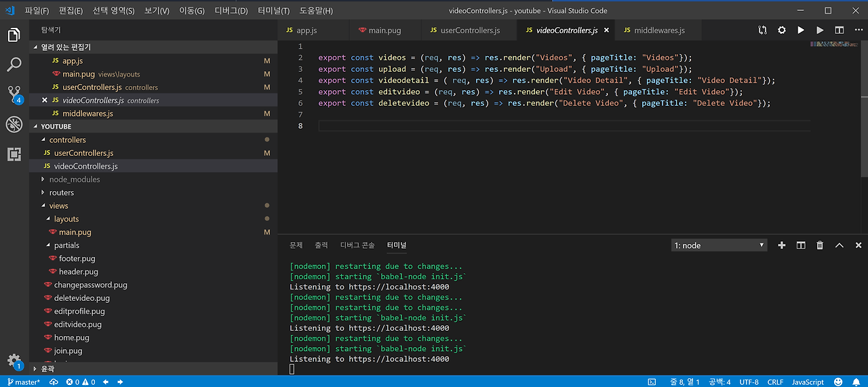Open the Extensions view in activity bar
This screenshot has width=868, height=387.
click(14, 154)
